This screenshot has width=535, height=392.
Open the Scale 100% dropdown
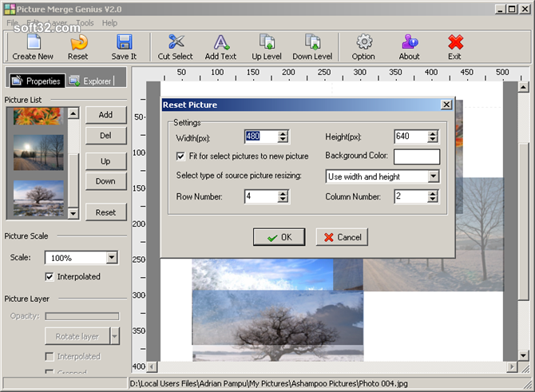tap(112, 258)
